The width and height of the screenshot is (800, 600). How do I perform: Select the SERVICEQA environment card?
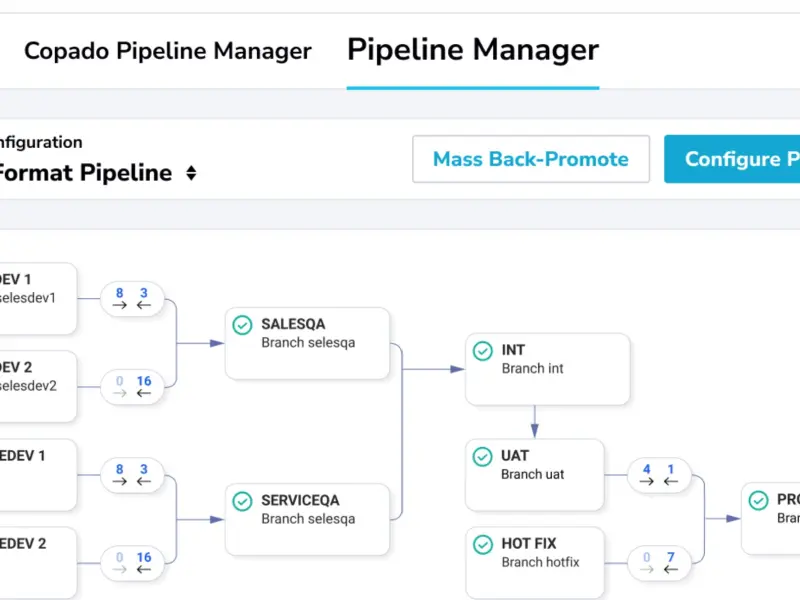[307, 519]
